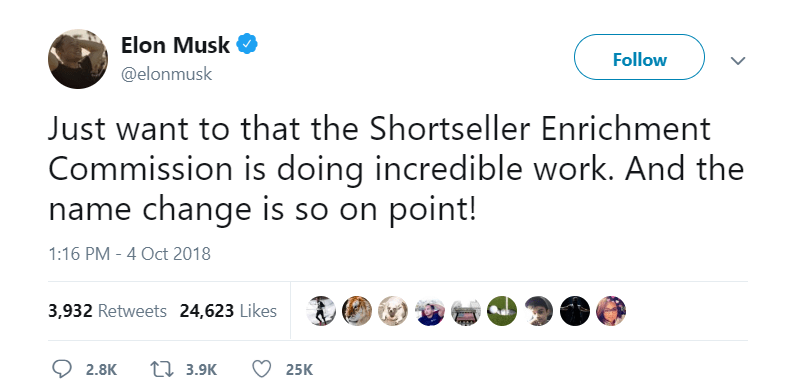797x389 pixels.
Task: View the 24,623 Likes list
Action: 228,311
